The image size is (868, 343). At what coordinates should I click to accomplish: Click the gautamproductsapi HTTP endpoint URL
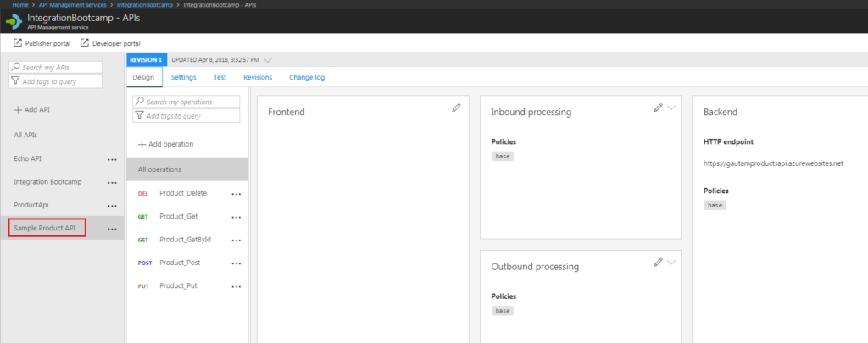773,163
